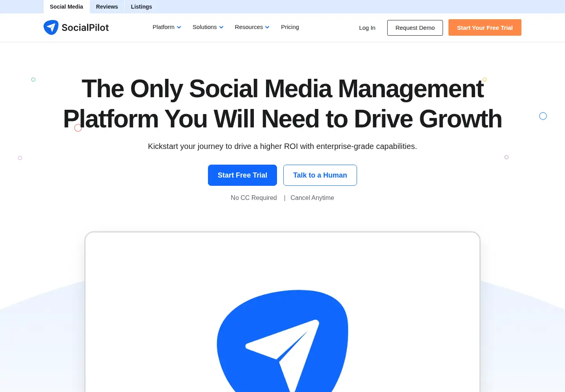Click the Request Demo button
Image resolution: width=565 pixels, height=392 pixels.
coord(415,28)
